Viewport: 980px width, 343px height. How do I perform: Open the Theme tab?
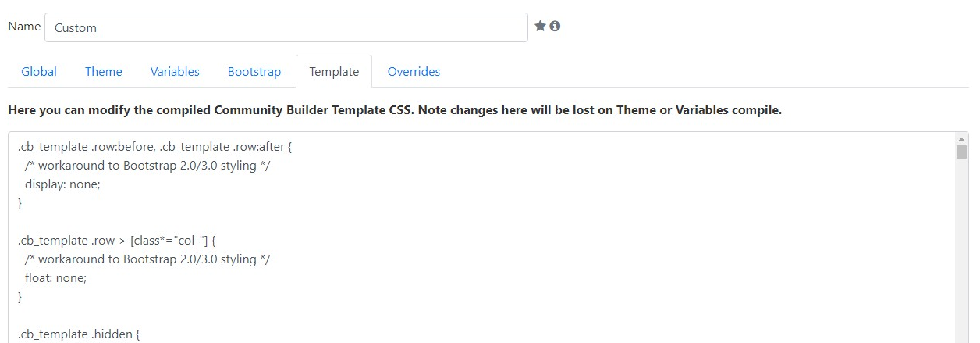coord(104,71)
